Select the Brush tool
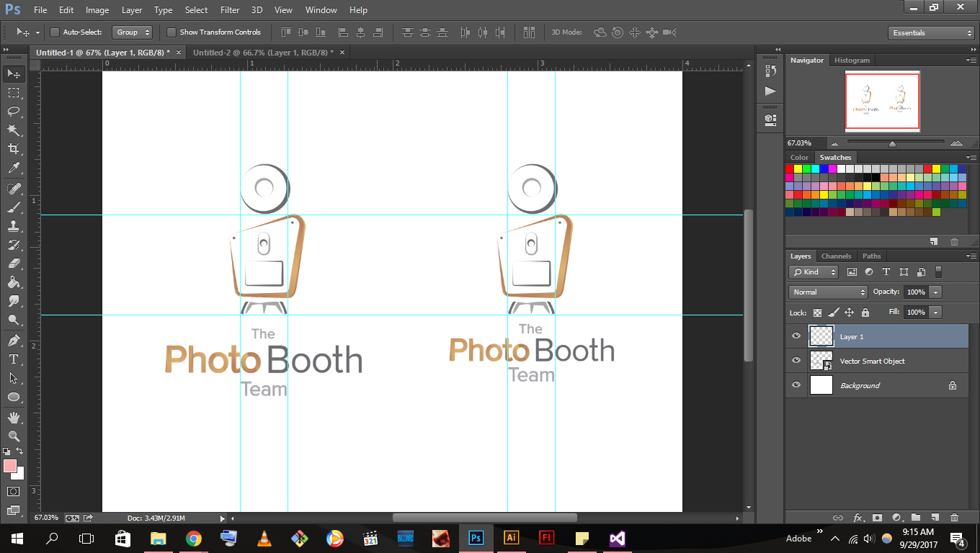Screen dimensions: 980x553 click(14, 205)
